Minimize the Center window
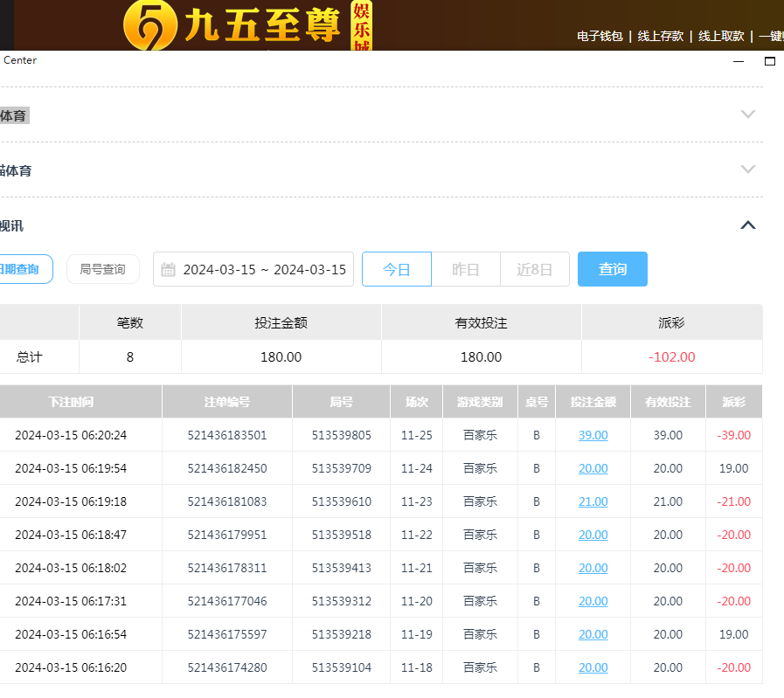Viewport: 784px width, 698px height. 739,61
